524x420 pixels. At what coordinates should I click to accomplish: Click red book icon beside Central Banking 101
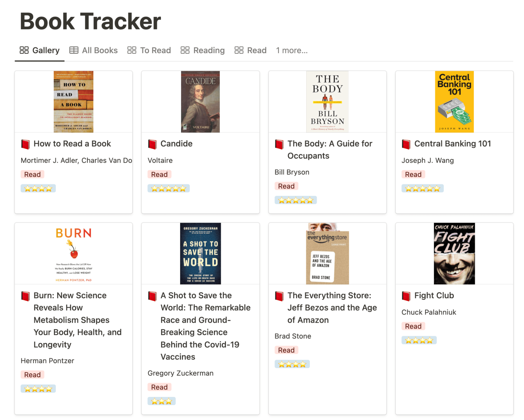[x=406, y=144]
